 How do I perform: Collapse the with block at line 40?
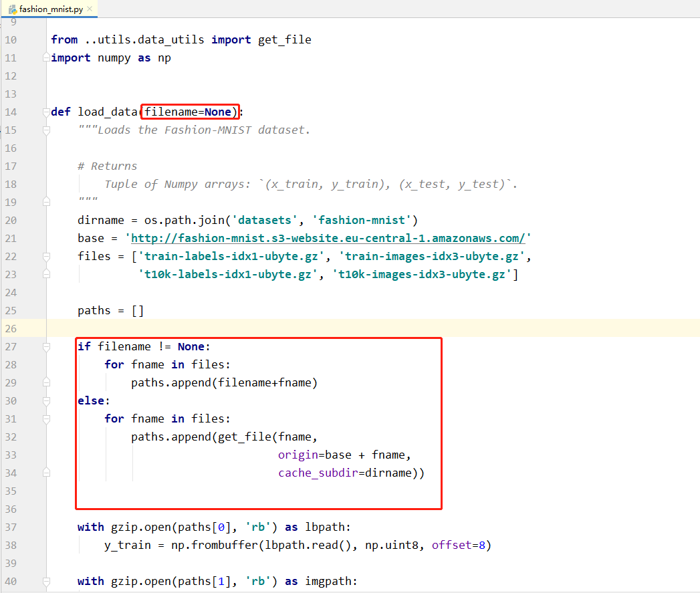tap(46, 581)
